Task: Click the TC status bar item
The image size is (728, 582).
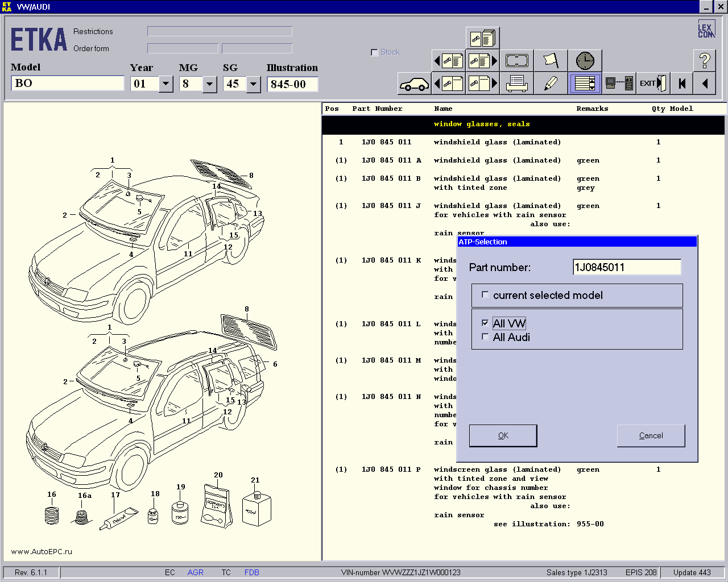Action: tap(226, 572)
